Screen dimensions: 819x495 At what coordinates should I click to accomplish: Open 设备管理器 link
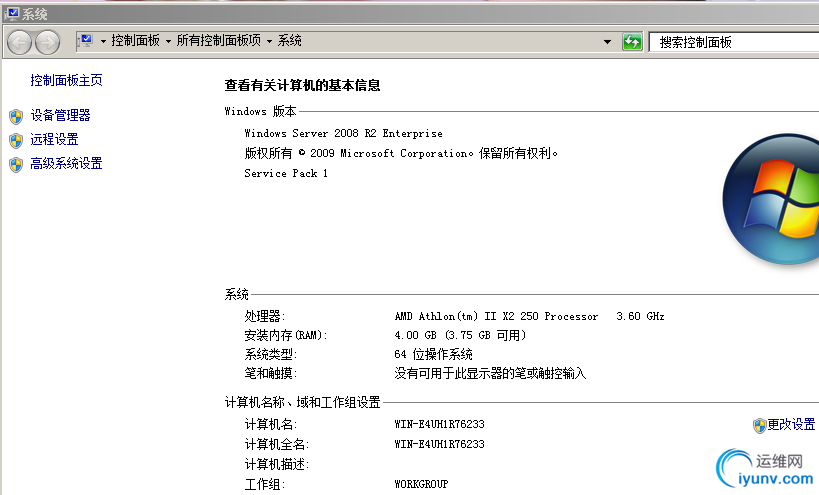(x=60, y=115)
